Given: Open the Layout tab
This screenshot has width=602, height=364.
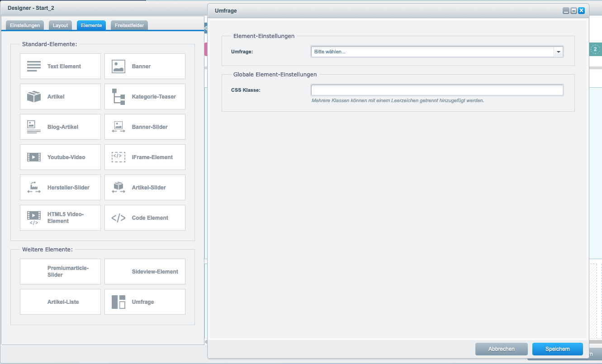Looking at the screenshot, I should coord(60,25).
